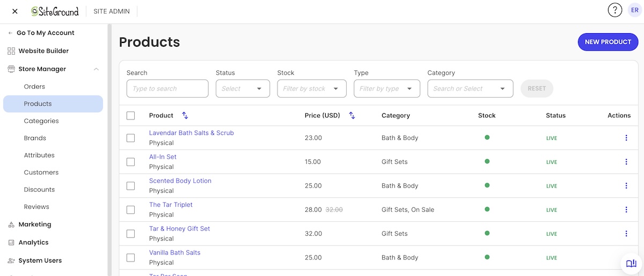Click the New Product button
Image resolution: width=644 pixels, height=276 pixels.
[608, 42]
